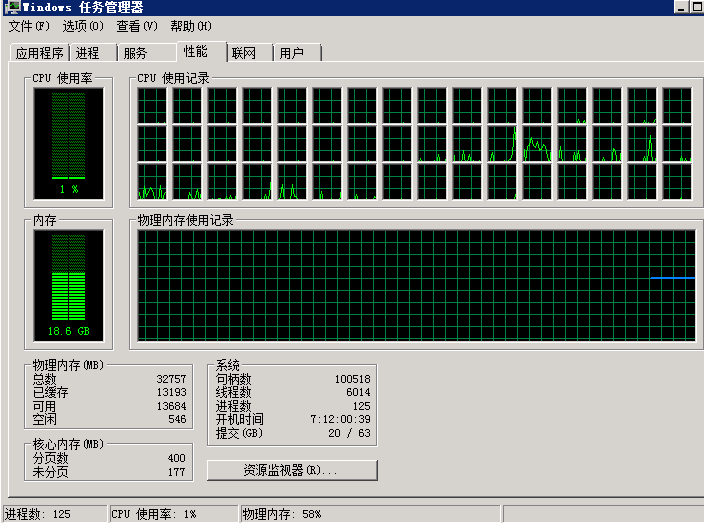Click the CPU 使用率 gauge showing 1 %
Image resolution: width=704 pixels, height=523 pixels.
pos(68,144)
